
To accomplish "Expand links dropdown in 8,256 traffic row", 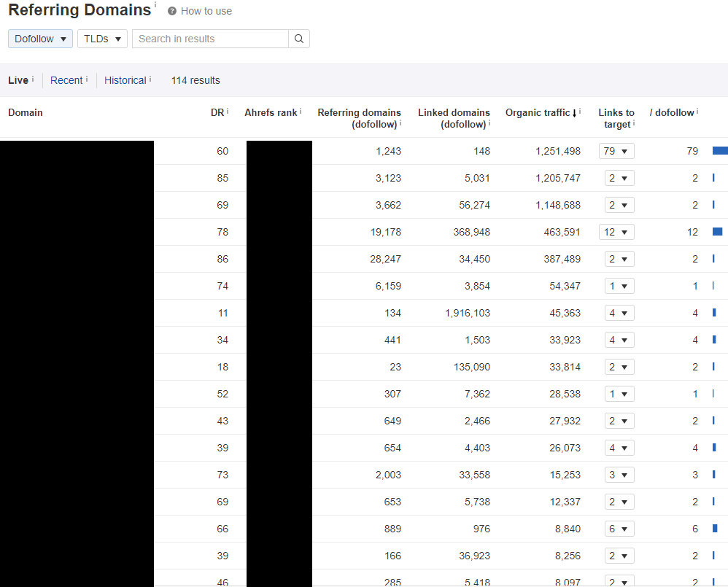I will click(x=619, y=556).
